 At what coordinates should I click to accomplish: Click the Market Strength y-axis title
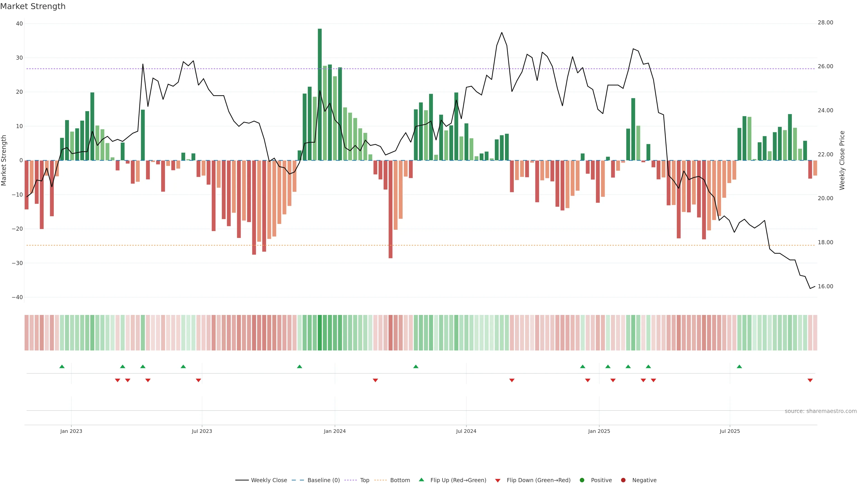4,160
